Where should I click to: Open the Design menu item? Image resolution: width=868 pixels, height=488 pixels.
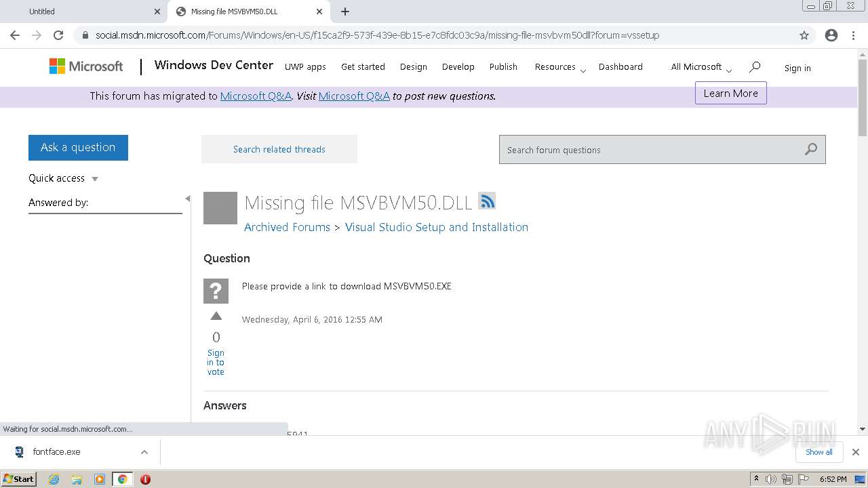tap(414, 66)
